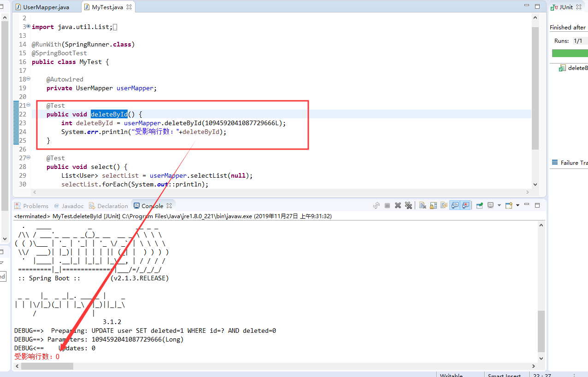Click the Writable status bar field

(452, 375)
